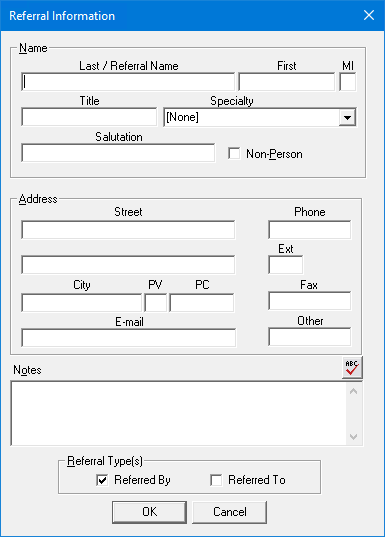Click the Notes scrollbar down arrow

pos(353,437)
